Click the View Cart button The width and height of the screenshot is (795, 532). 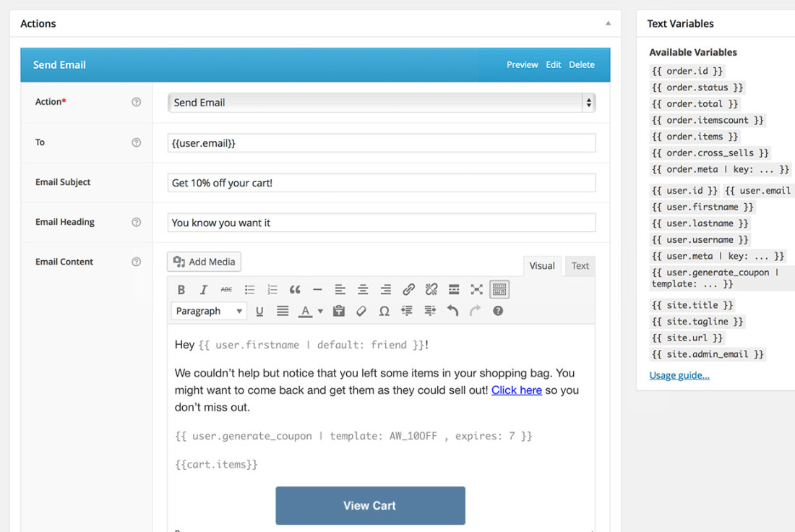[370, 505]
